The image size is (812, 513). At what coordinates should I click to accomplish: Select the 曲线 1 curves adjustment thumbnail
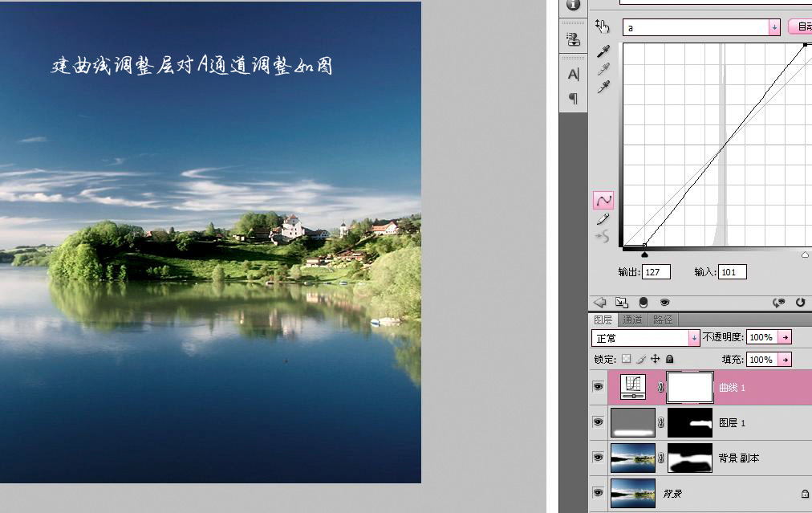pos(633,387)
